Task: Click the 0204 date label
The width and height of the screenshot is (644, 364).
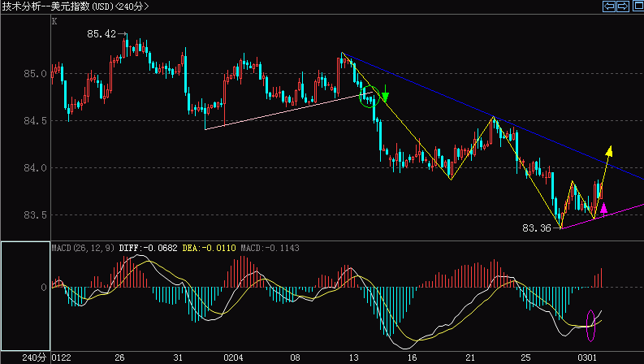Action: pos(233,357)
